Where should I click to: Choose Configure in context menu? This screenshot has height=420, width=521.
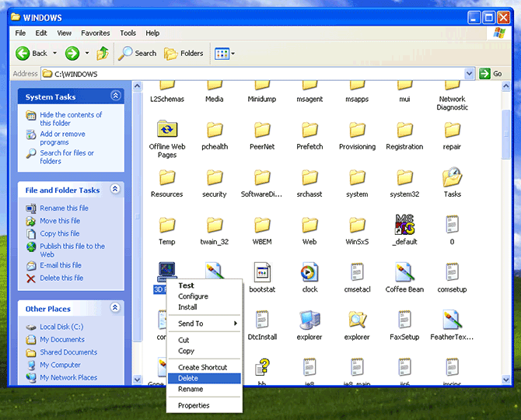tap(205, 296)
